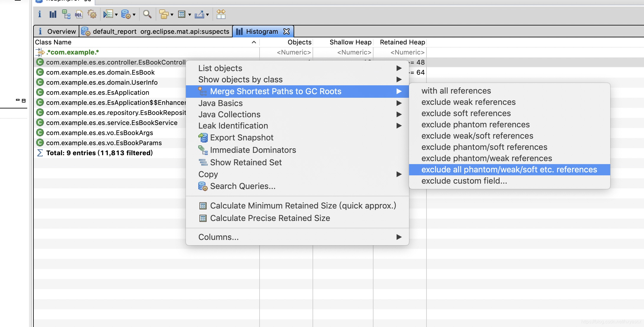Open the dominator tree toolbar icon
The image size is (644, 327).
pos(66,14)
